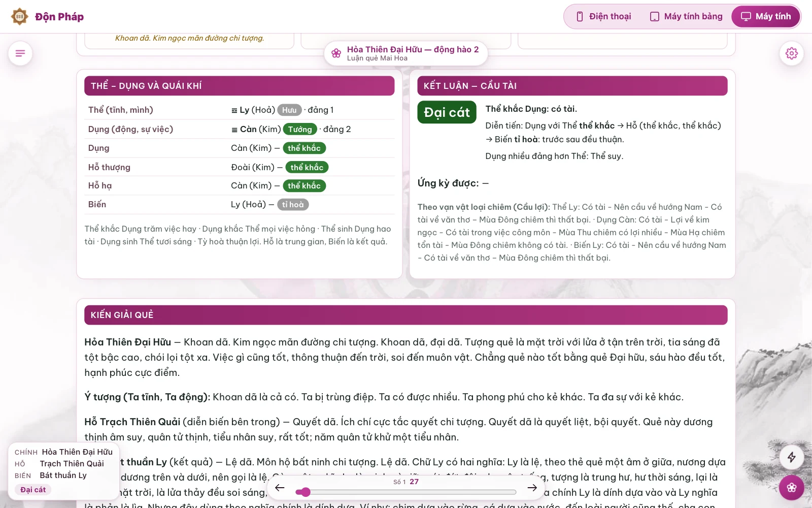This screenshot has width=812, height=508.
Task: Click the small Đại cát tag in summary card
Action: click(x=33, y=490)
